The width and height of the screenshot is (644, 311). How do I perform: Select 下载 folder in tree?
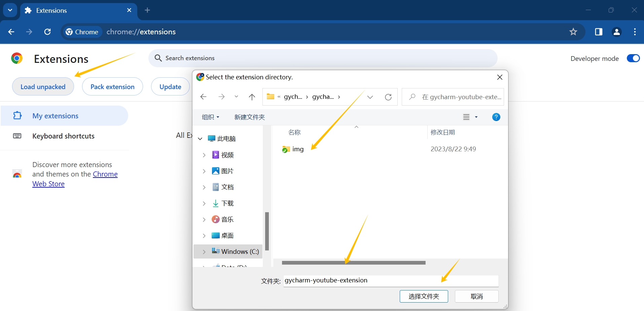click(223, 203)
